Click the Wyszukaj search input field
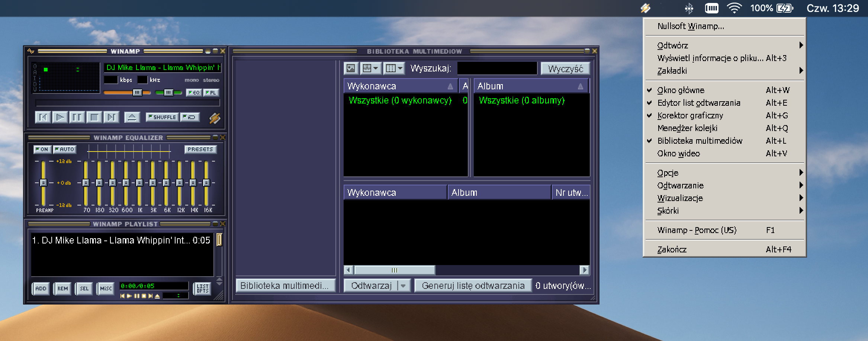 point(496,68)
